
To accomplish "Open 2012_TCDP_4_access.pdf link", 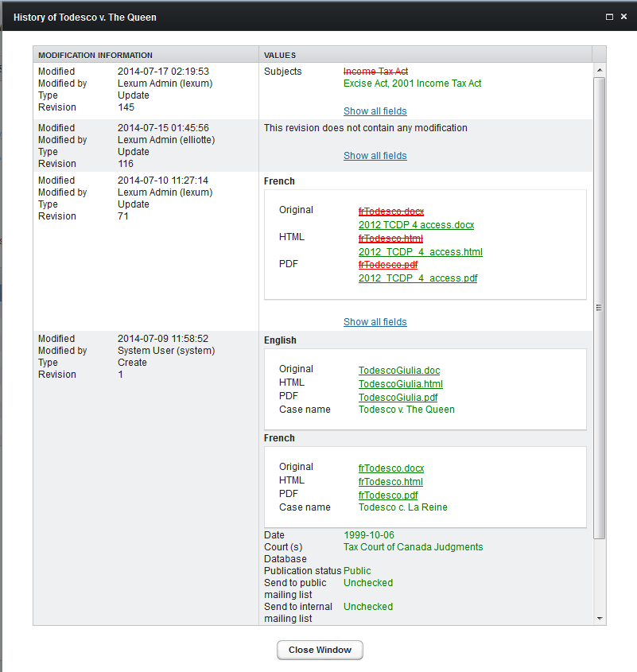I will [418, 278].
